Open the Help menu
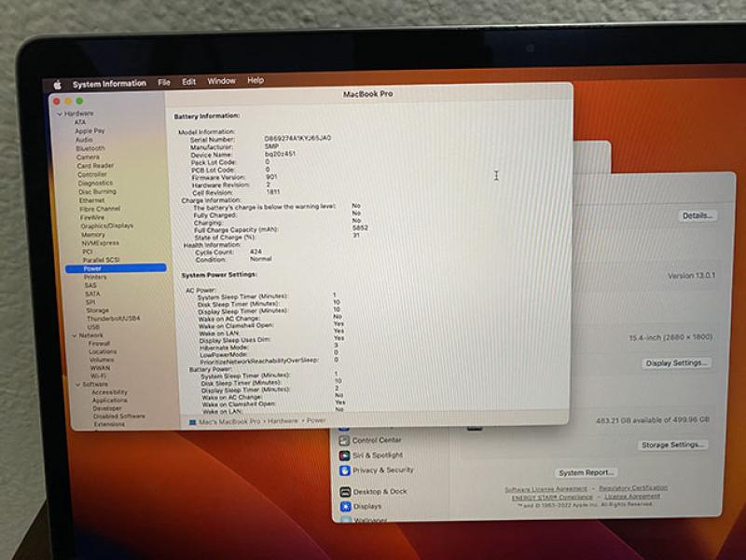Viewport: 746px width, 560px height. click(x=256, y=80)
